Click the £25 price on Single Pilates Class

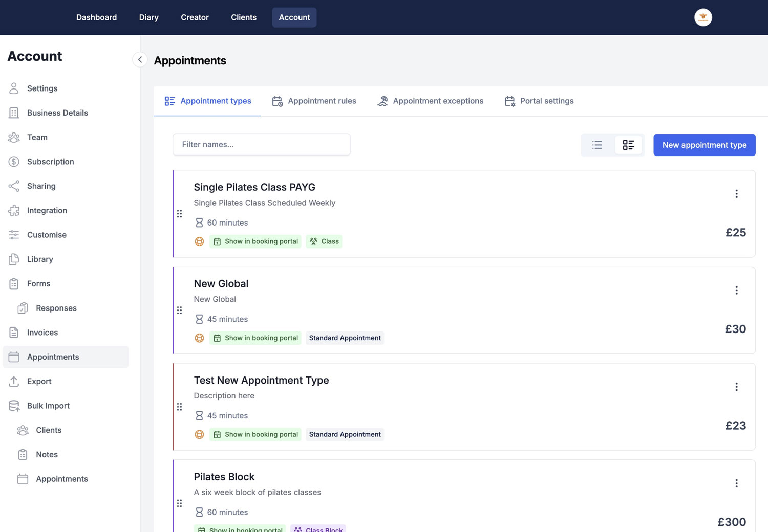(x=736, y=233)
